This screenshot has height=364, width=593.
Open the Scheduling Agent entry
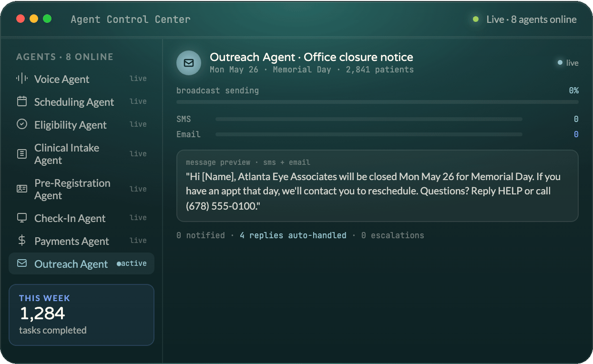pos(82,102)
